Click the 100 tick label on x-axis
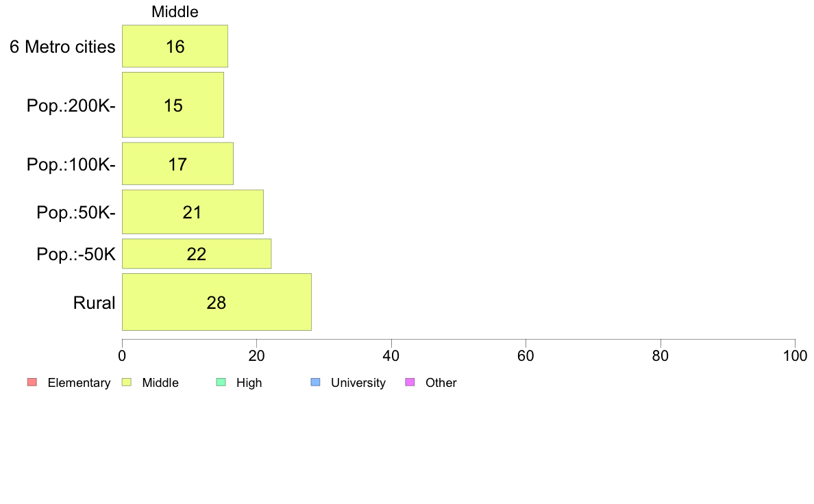Image resolution: width=814 pixels, height=504 pixels. tap(795, 355)
